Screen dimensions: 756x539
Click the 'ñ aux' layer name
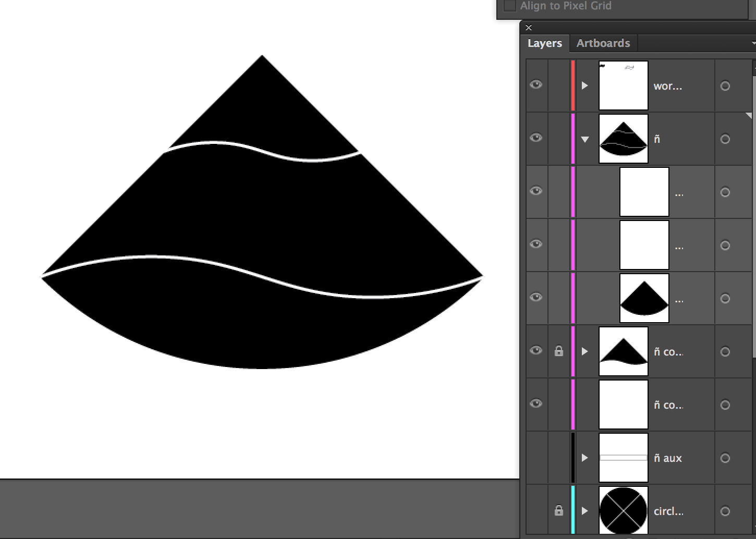point(668,458)
